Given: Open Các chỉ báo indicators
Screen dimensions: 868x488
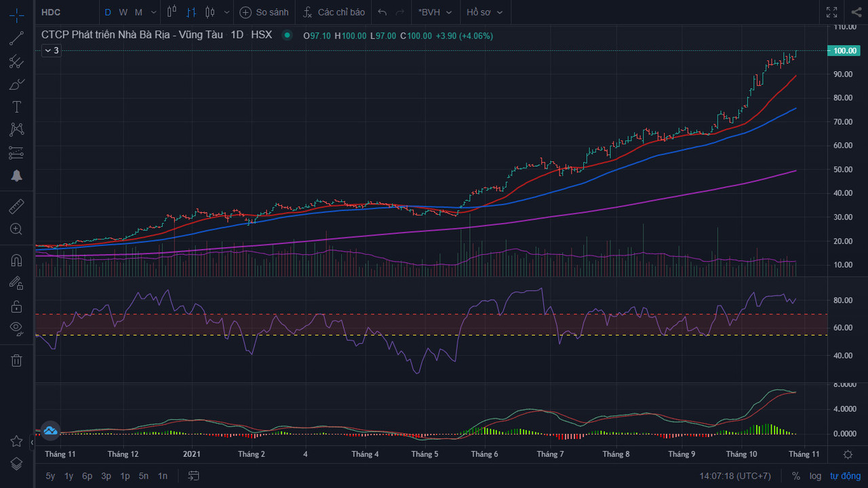Looking at the screenshot, I should [333, 12].
